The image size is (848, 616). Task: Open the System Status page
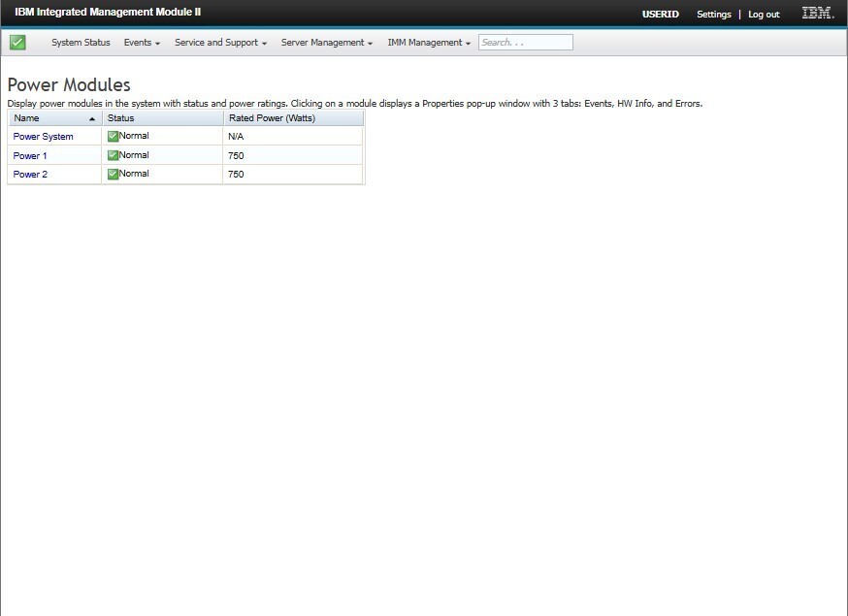coord(81,42)
